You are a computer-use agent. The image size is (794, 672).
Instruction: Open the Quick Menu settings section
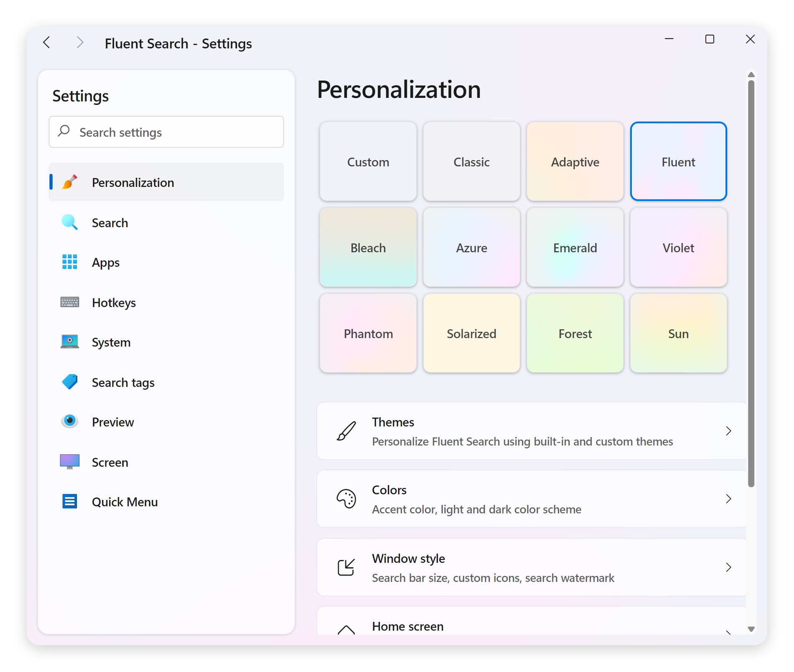tap(166, 501)
